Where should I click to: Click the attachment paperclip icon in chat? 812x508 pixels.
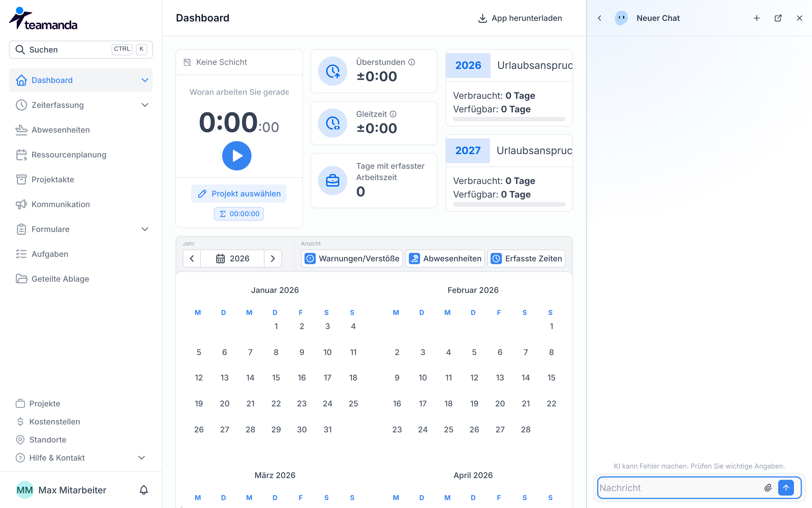[768, 488]
